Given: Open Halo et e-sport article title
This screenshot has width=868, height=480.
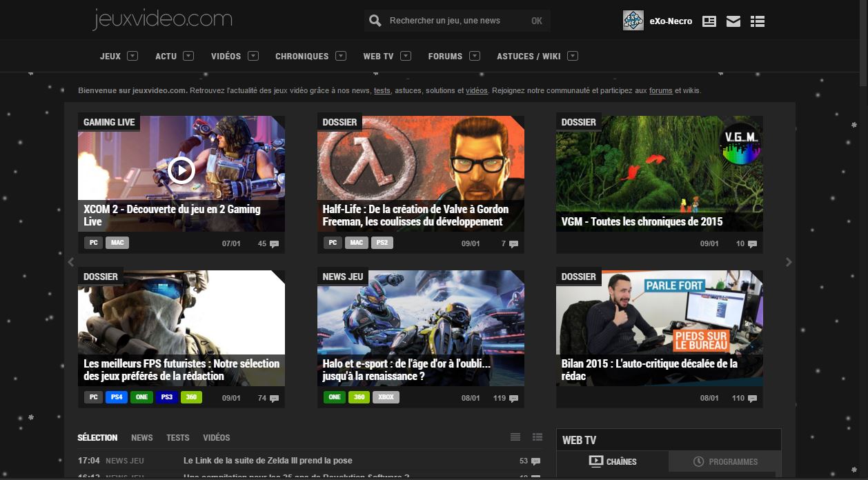Looking at the screenshot, I should click(x=406, y=370).
